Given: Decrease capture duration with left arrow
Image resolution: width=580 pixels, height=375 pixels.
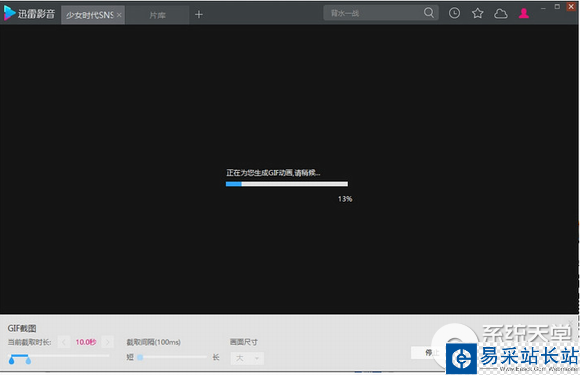Looking at the screenshot, I should coord(64,342).
